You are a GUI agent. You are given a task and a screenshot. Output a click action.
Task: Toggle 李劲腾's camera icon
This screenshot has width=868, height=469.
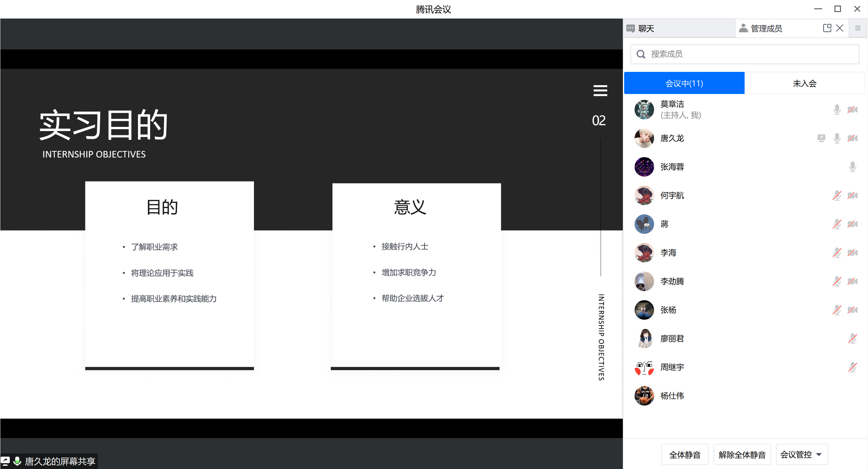[x=852, y=281]
